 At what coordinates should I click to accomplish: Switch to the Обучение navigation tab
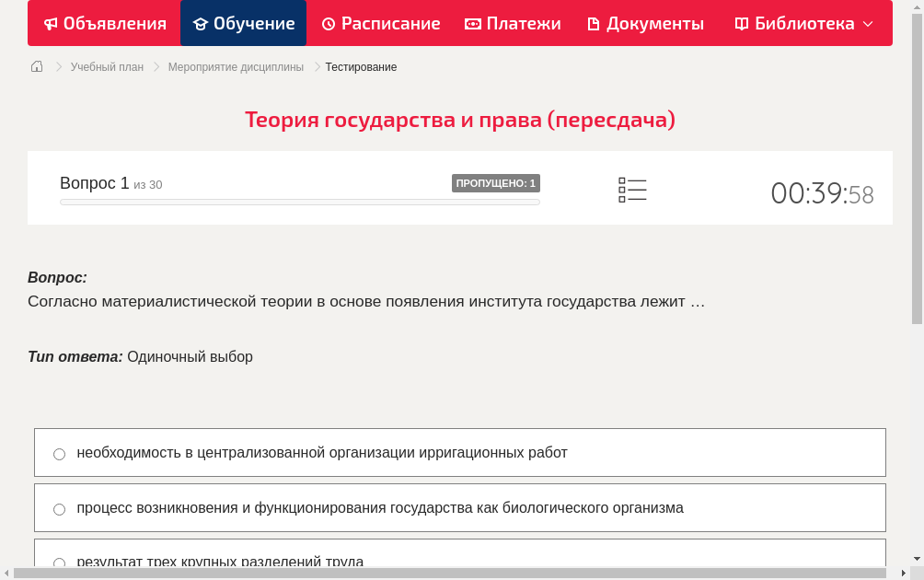[x=243, y=23]
